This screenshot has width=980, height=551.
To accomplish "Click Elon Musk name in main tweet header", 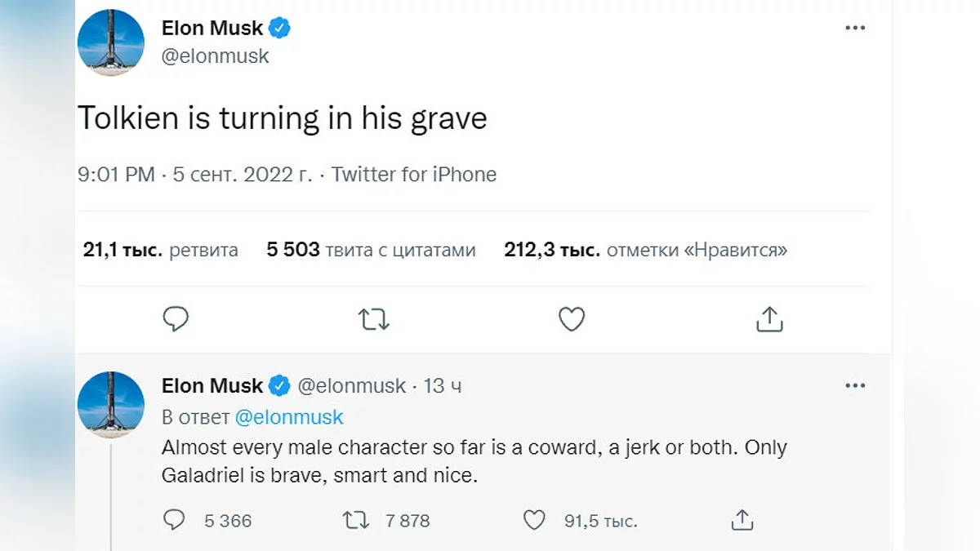I will [212, 28].
